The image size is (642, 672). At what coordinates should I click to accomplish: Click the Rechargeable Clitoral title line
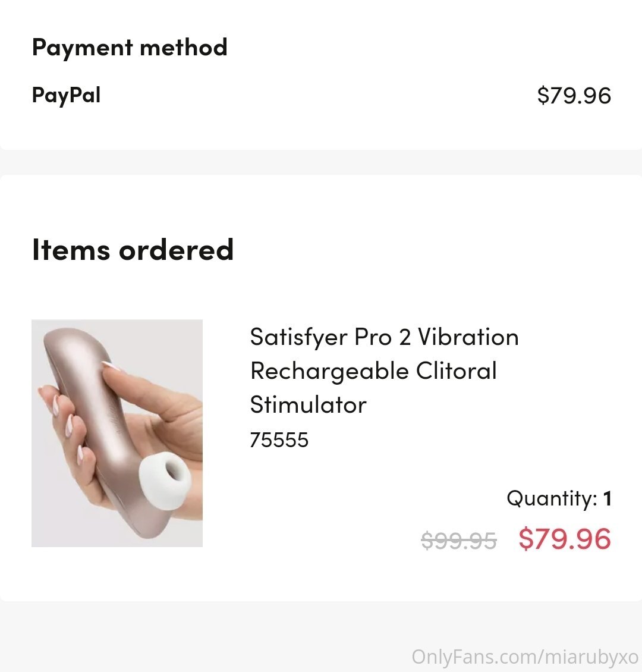[x=373, y=371]
